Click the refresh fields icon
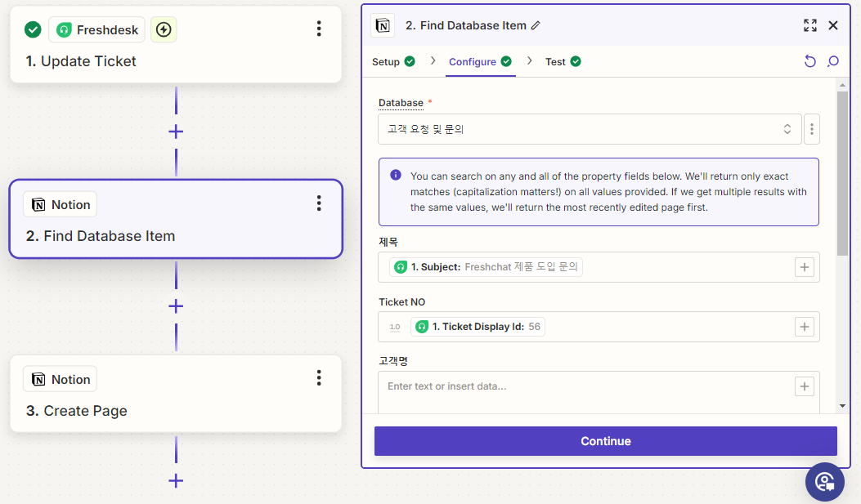 tap(810, 61)
